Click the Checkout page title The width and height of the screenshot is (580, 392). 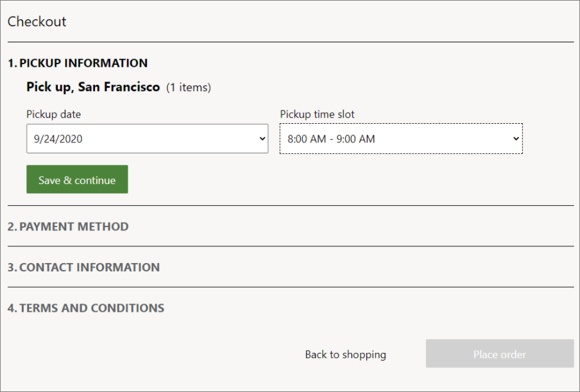click(37, 21)
